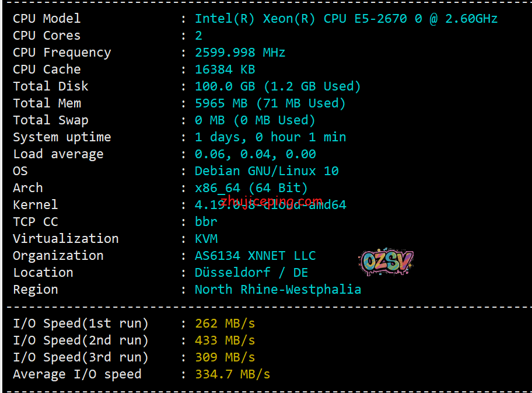Select the 'Total Mem' label
Image resolution: width=532 pixels, height=393 pixels.
[x=47, y=103]
